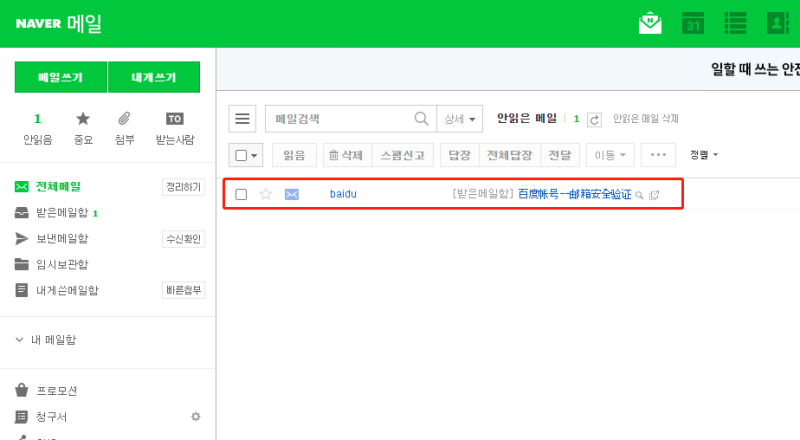Open the address book icon in the header
The width and height of the screenshot is (800, 440).
[778, 23]
